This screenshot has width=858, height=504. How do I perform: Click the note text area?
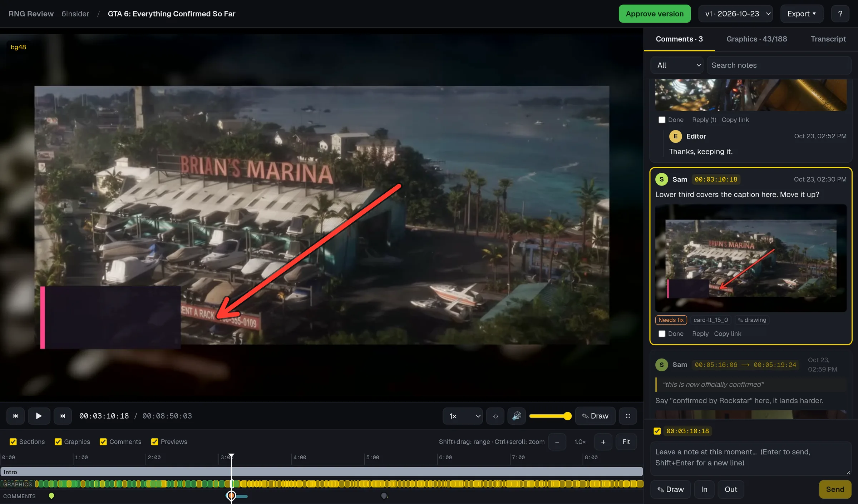point(751,458)
